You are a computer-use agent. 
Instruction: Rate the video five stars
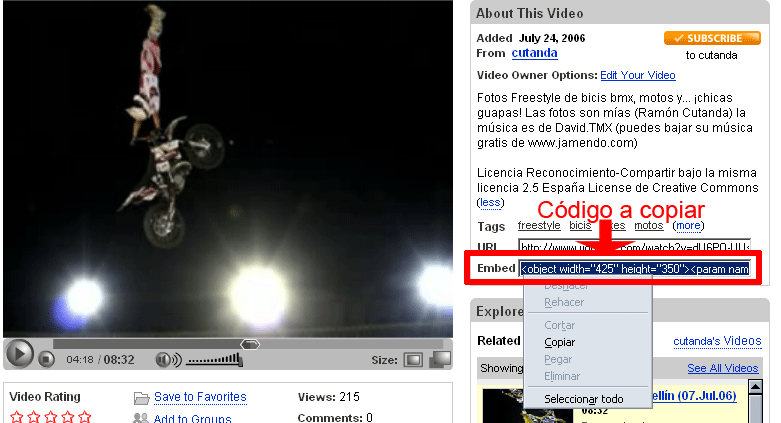(85, 416)
